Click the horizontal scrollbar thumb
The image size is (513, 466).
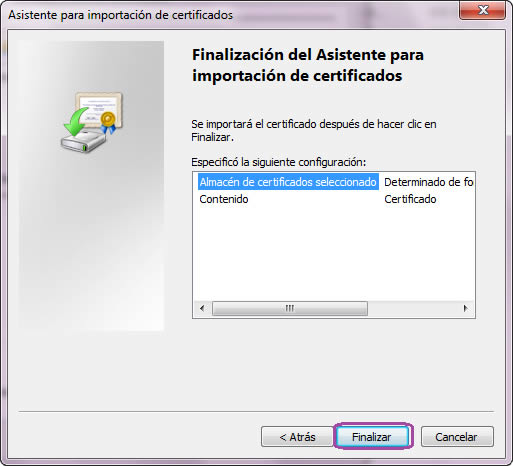[290, 308]
